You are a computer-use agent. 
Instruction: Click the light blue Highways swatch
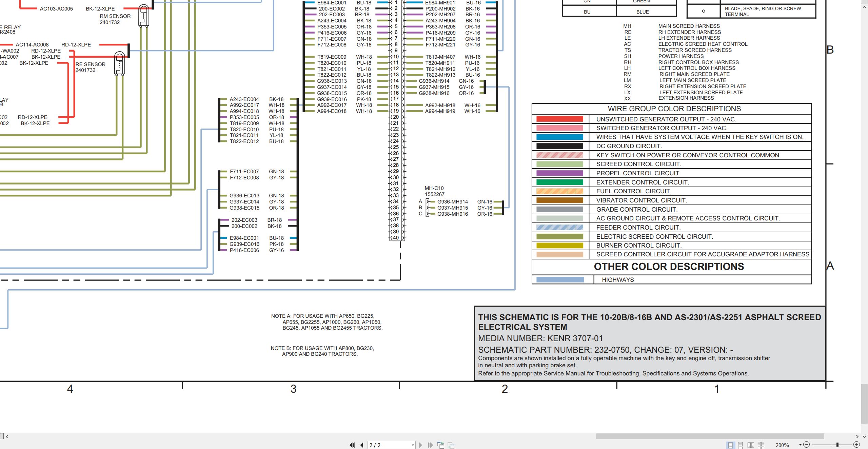[560, 280]
